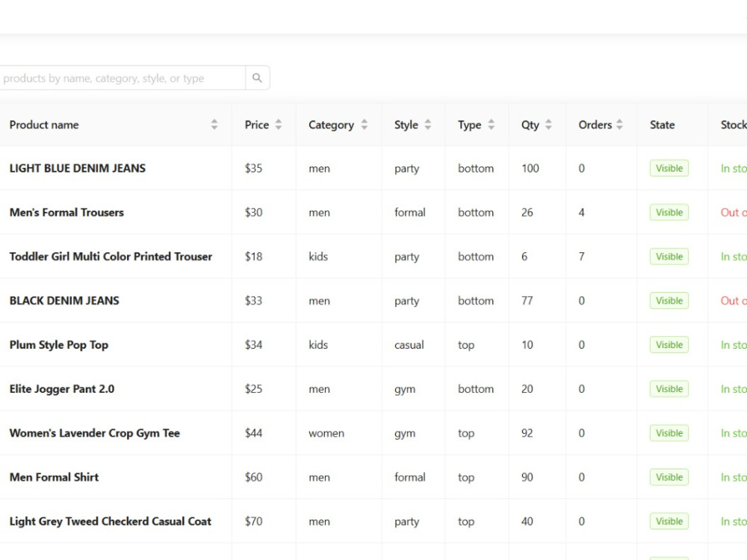Click Out of stock status for Men's Formal Trousers
The width and height of the screenshot is (747, 560).
(x=734, y=212)
